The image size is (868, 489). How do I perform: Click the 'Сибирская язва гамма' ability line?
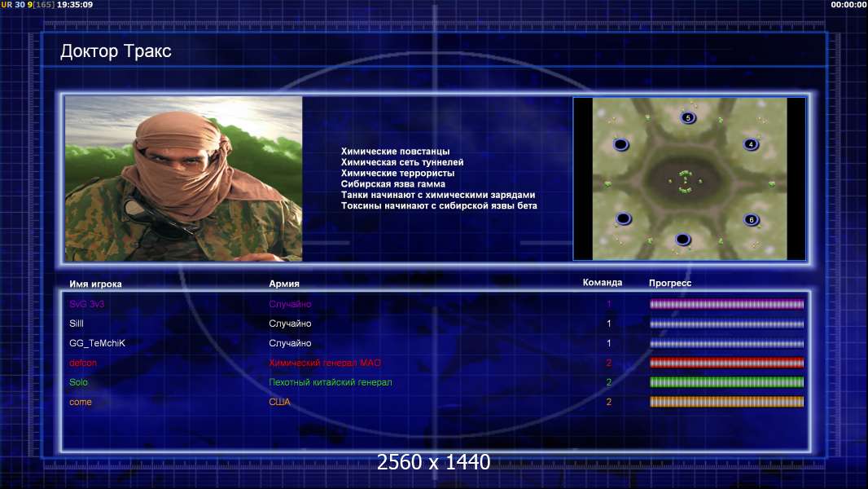pos(393,184)
